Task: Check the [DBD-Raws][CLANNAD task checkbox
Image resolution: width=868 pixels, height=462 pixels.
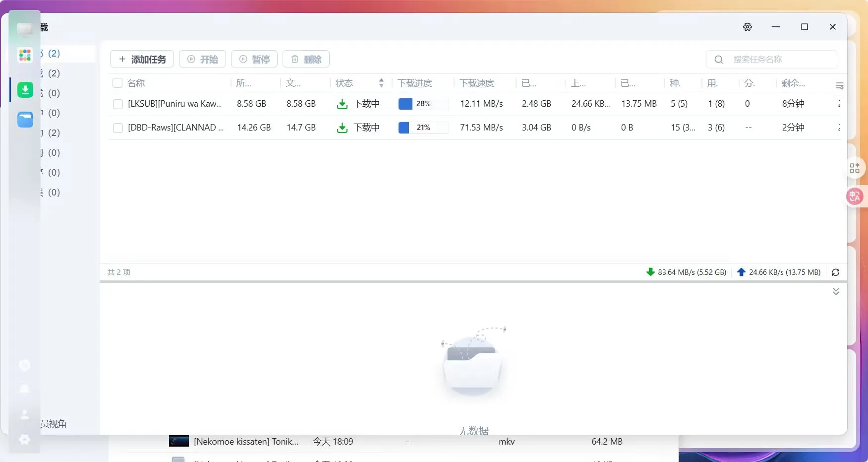Action: (x=118, y=128)
